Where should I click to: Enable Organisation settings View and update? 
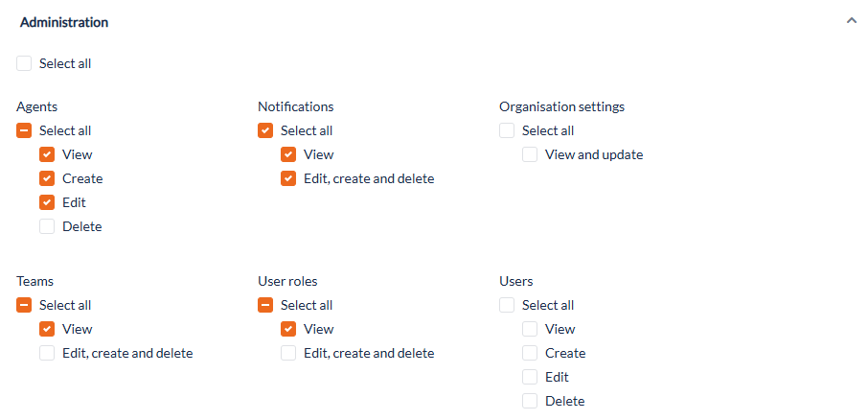tap(531, 154)
